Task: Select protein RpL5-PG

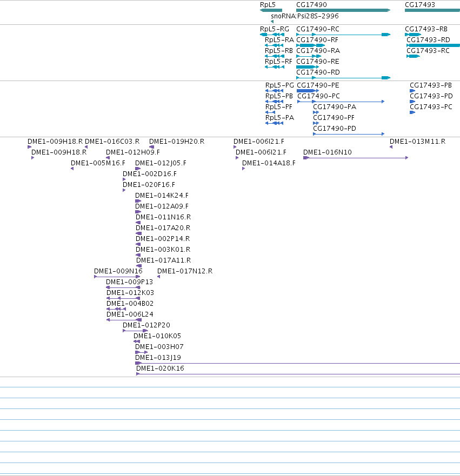Action: point(274,91)
